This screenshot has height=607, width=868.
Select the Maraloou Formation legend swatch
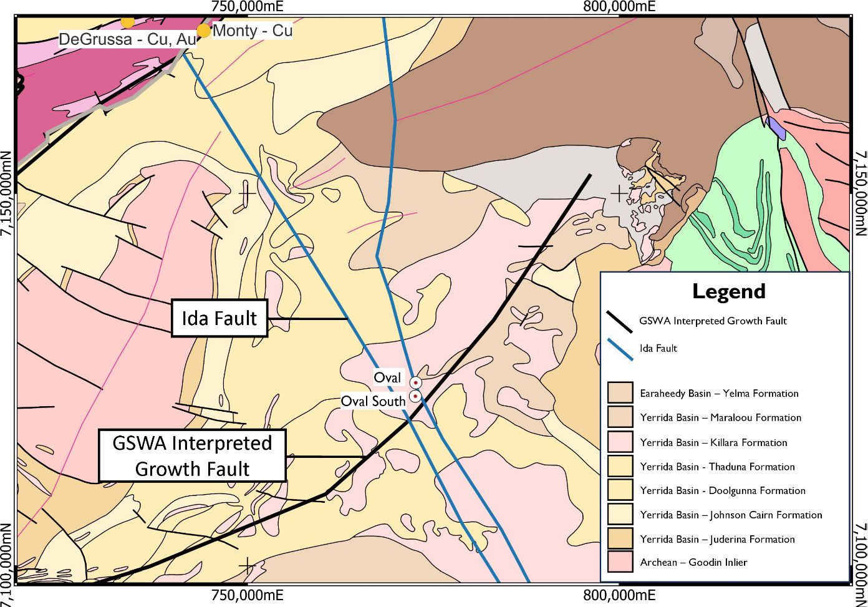click(620, 418)
